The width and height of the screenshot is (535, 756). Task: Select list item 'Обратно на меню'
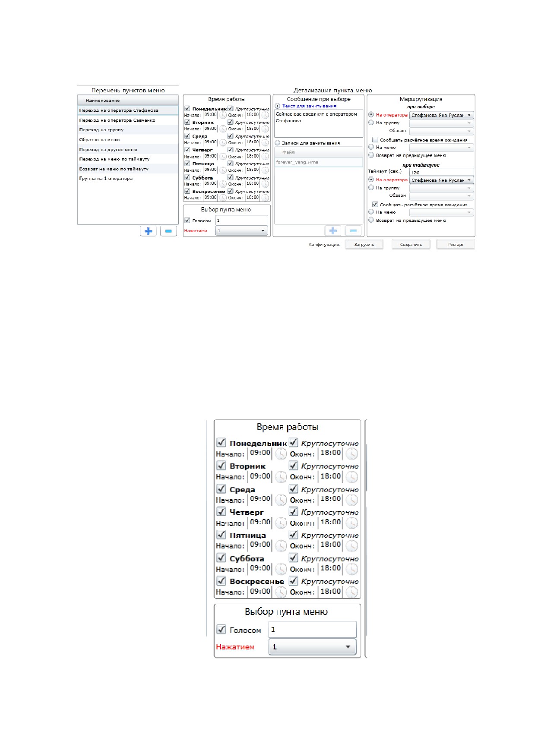pos(128,140)
